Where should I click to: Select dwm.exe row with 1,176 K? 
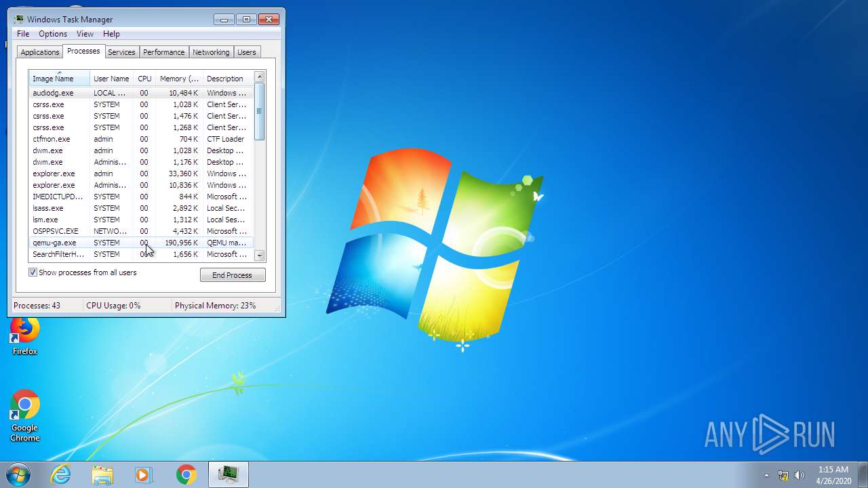coord(141,162)
